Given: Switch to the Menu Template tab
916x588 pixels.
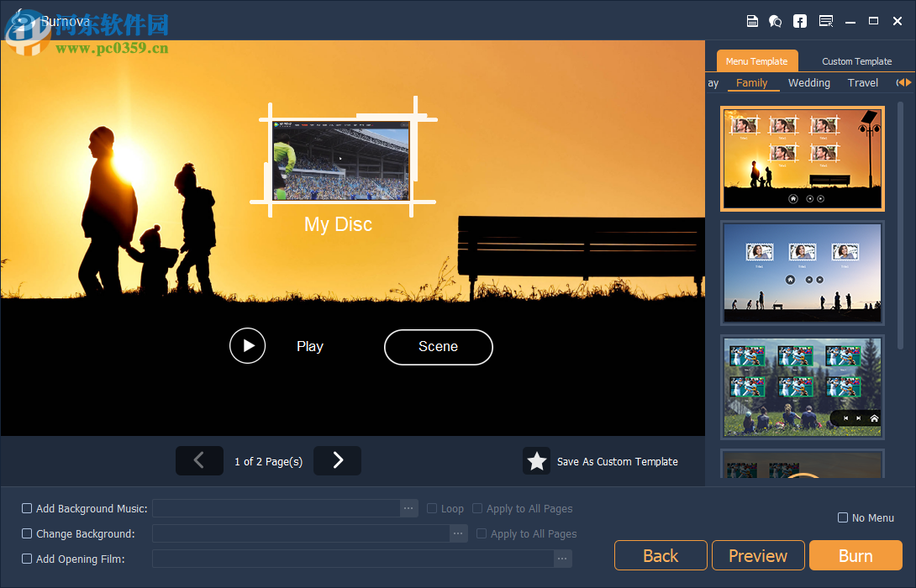Looking at the screenshot, I should coord(756,60).
